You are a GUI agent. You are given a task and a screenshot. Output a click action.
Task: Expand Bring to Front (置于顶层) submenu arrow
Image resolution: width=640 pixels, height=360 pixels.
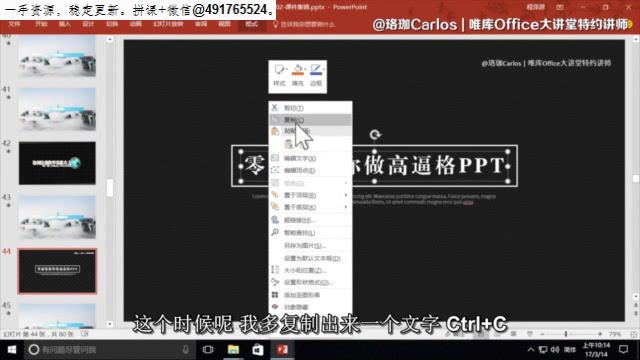click(x=346, y=196)
